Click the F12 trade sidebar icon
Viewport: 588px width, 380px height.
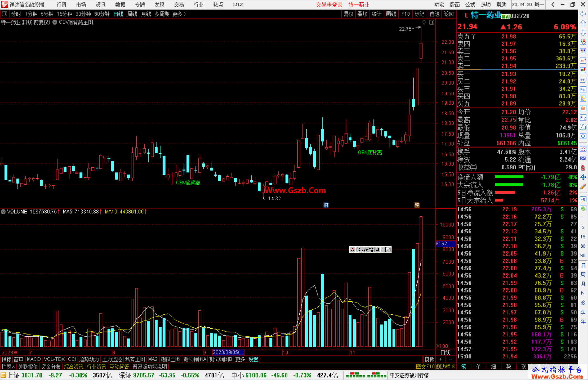tap(583, 118)
